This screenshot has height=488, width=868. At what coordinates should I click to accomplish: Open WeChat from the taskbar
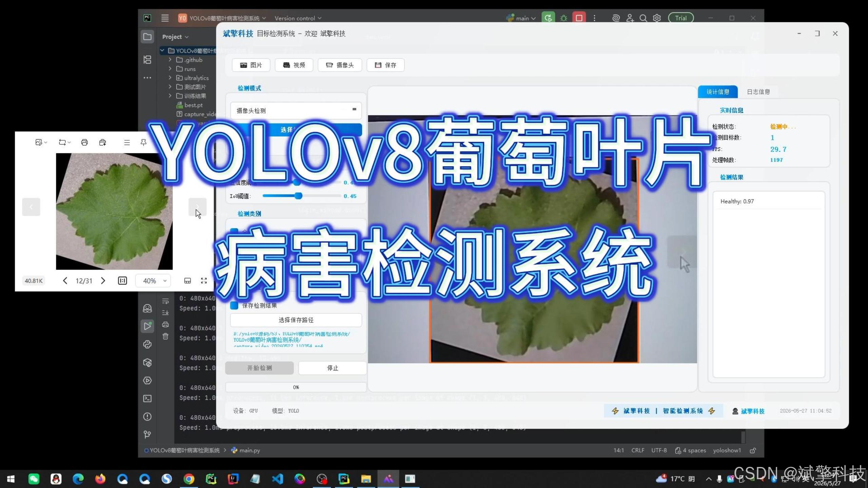[34, 479]
